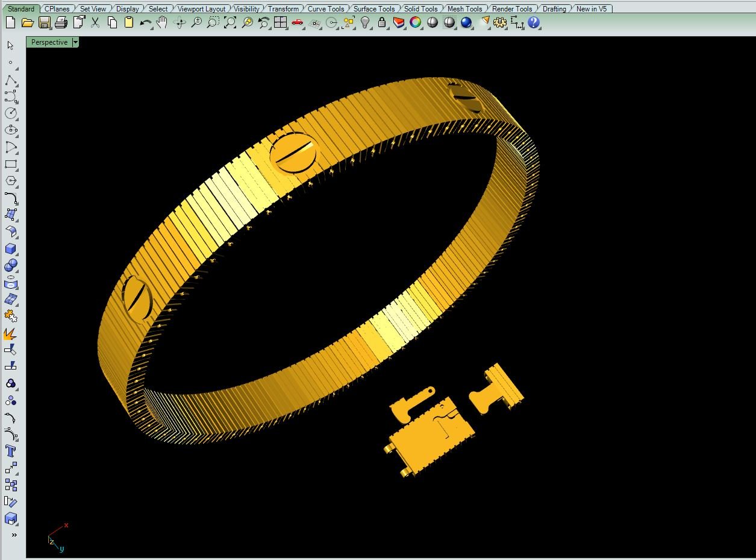The width and height of the screenshot is (756, 560).
Task: Go to the New in V5 tab
Action: (x=591, y=9)
